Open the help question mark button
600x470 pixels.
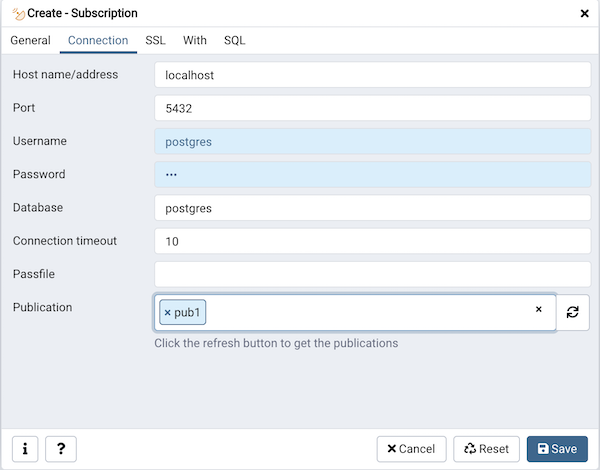(x=61, y=449)
